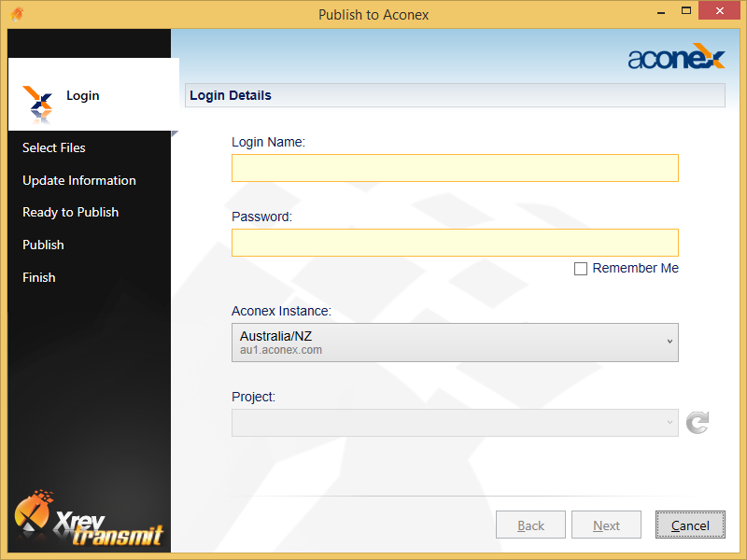Click the Project label text
The width and height of the screenshot is (747, 560).
(x=253, y=397)
